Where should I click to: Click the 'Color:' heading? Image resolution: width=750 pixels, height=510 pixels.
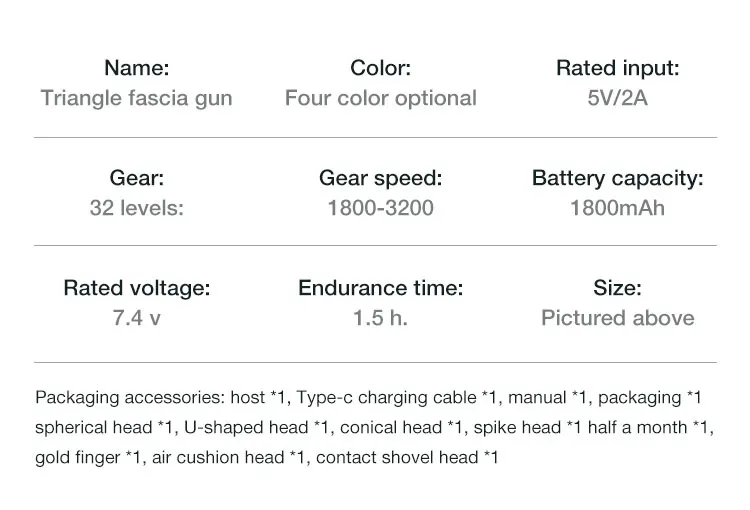tap(380, 68)
